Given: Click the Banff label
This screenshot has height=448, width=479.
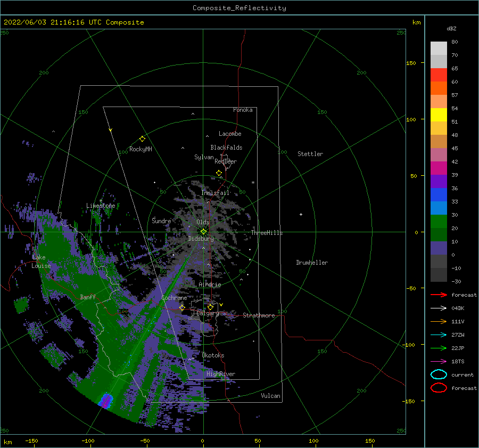Looking at the screenshot, I should (88, 297).
